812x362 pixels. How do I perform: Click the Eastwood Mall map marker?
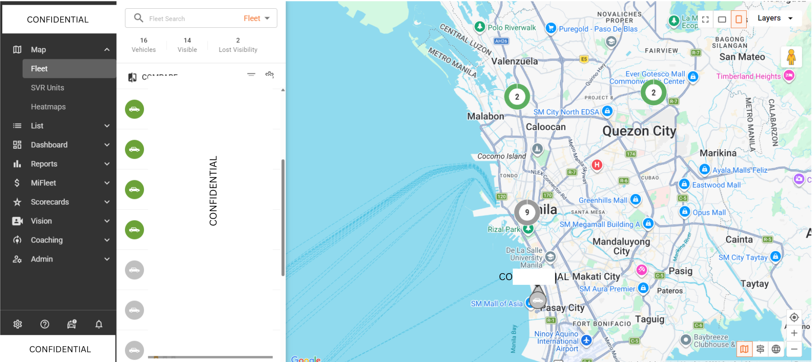[684, 184]
